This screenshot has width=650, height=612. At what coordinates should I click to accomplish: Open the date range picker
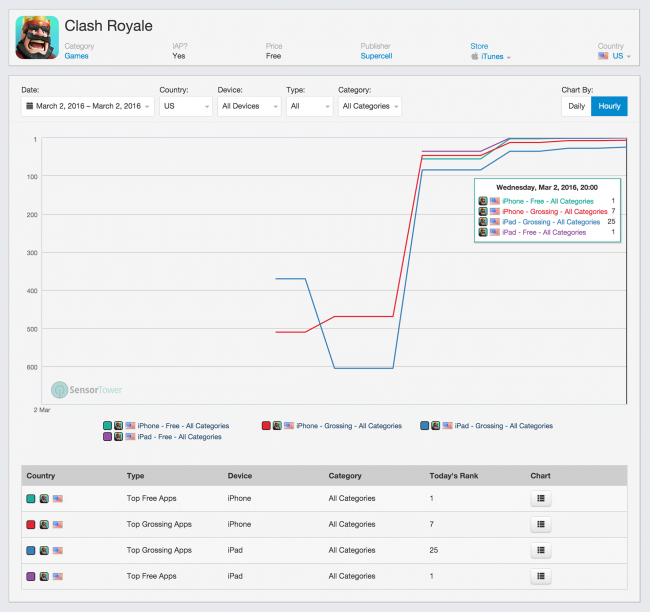(87, 106)
